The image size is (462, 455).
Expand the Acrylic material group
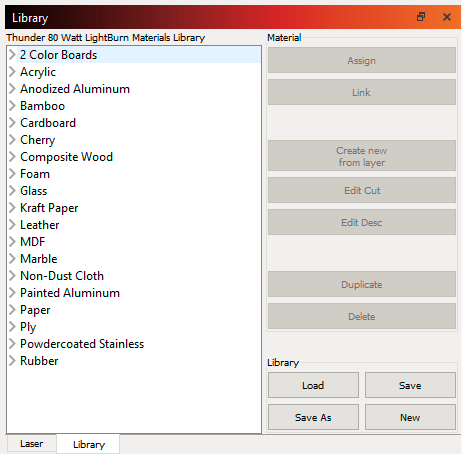click(12, 72)
